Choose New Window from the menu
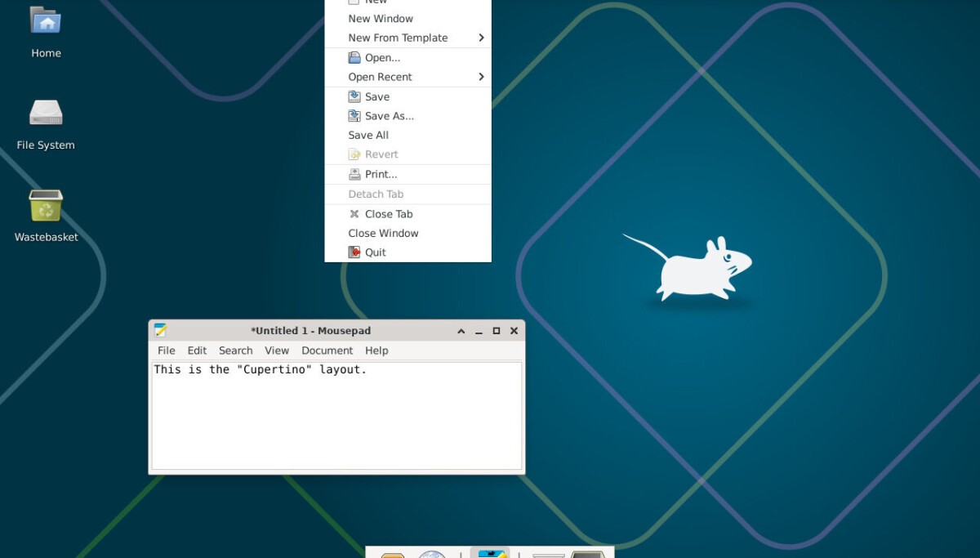Viewport: 980px width, 558px height. click(408, 18)
